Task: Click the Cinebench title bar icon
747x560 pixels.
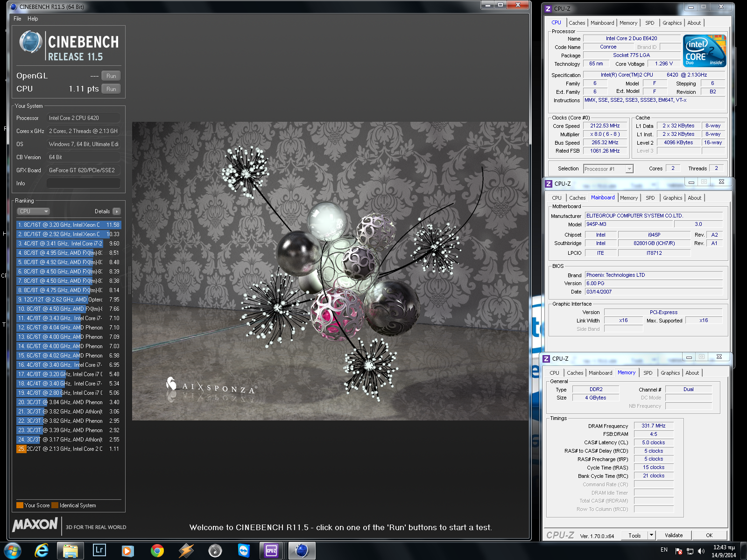Action: click(13, 7)
